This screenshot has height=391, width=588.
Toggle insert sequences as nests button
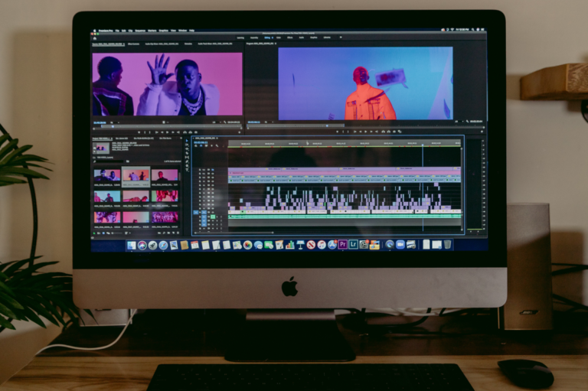click(x=196, y=145)
